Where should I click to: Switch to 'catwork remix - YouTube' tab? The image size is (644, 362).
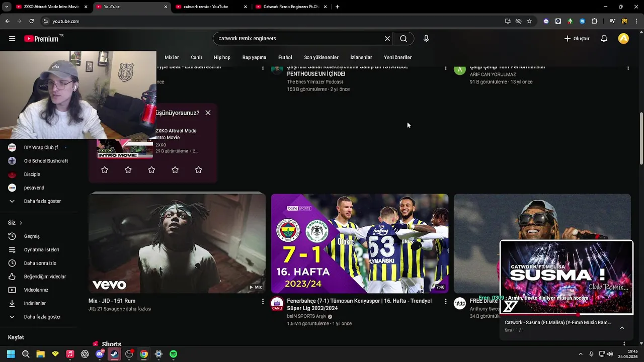(x=210, y=7)
